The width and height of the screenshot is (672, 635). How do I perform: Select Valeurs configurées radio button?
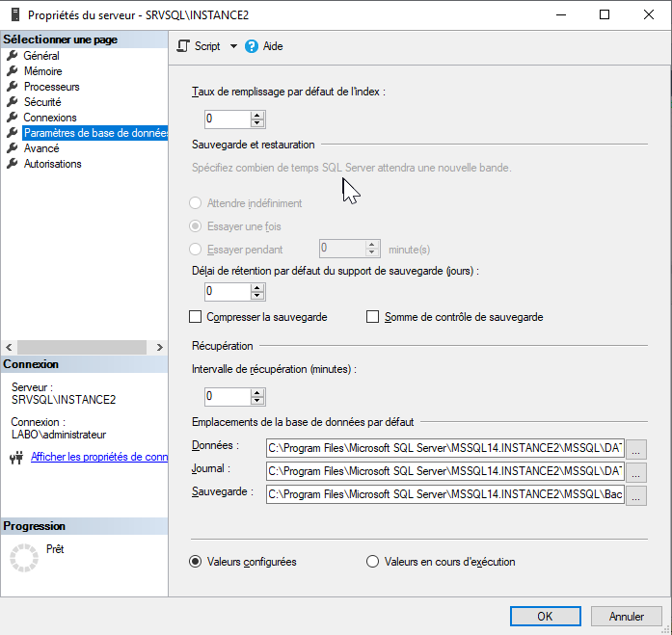[x=196, y=562]
